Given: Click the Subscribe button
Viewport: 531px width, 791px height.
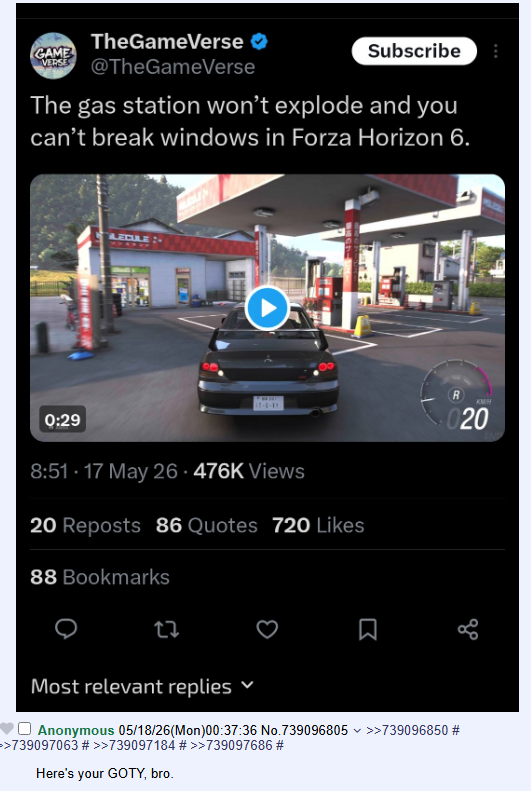Looking at the screenshot, I should click(414, 51).
